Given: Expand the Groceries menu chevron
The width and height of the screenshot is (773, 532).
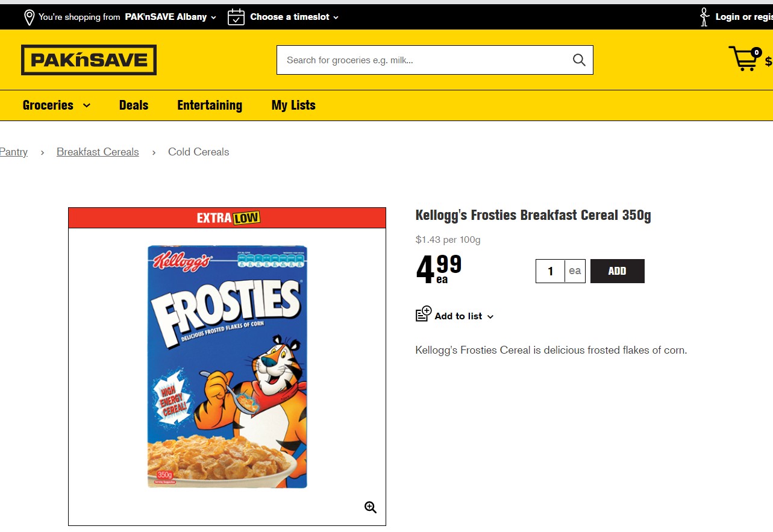Looking at the screenshot, I should coord(87,105).
